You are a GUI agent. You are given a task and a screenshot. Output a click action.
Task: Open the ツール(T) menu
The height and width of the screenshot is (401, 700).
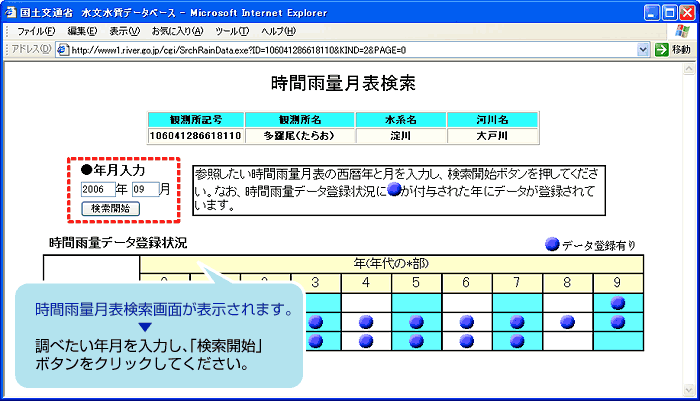pos(231,32)
